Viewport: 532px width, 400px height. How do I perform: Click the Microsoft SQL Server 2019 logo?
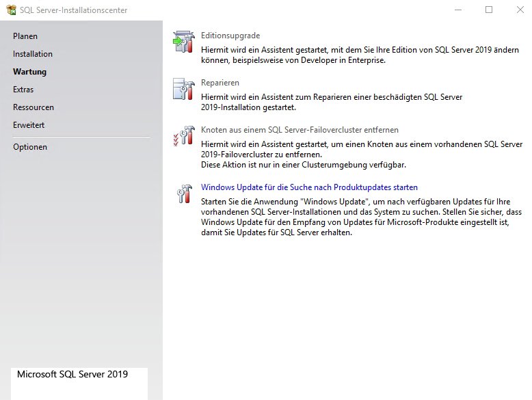click(x=72, y=375)
